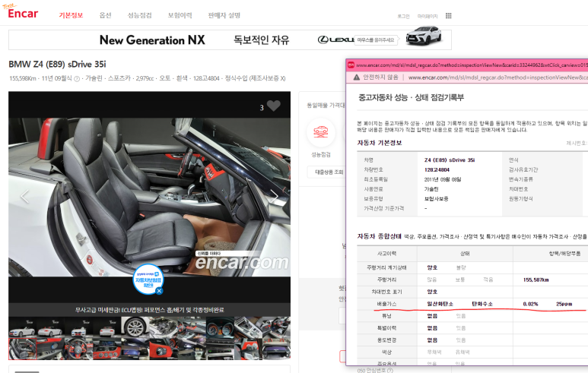588x373 pixels.
Task: Click the popup address bar URL
Action: click(x=498, y=77)
